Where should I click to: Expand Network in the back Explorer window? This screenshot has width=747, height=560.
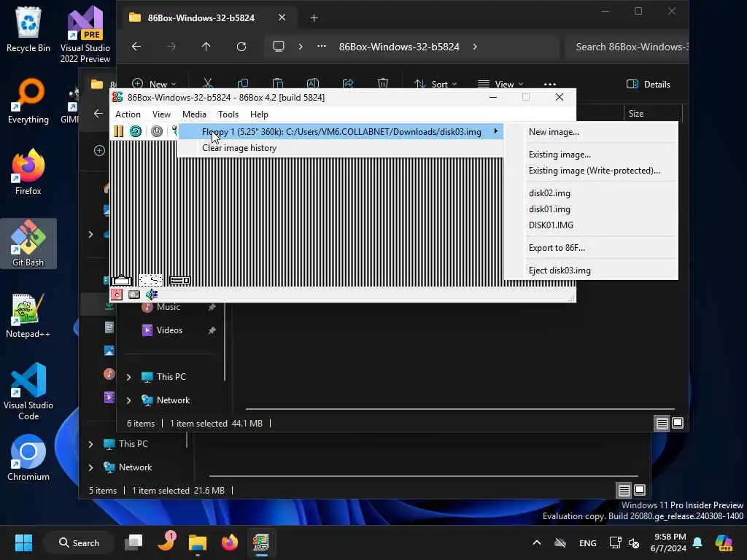pos(90,467)
